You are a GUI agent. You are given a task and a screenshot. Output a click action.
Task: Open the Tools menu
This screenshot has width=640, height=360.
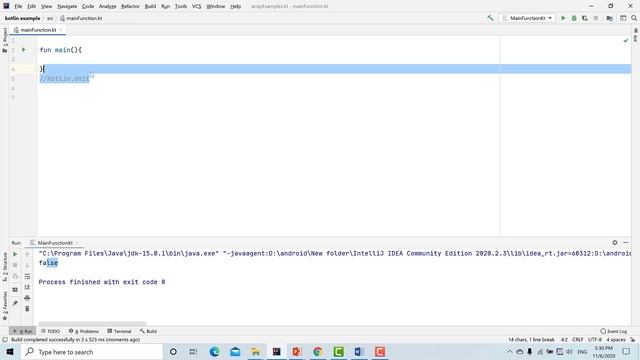tap(181, 6)
